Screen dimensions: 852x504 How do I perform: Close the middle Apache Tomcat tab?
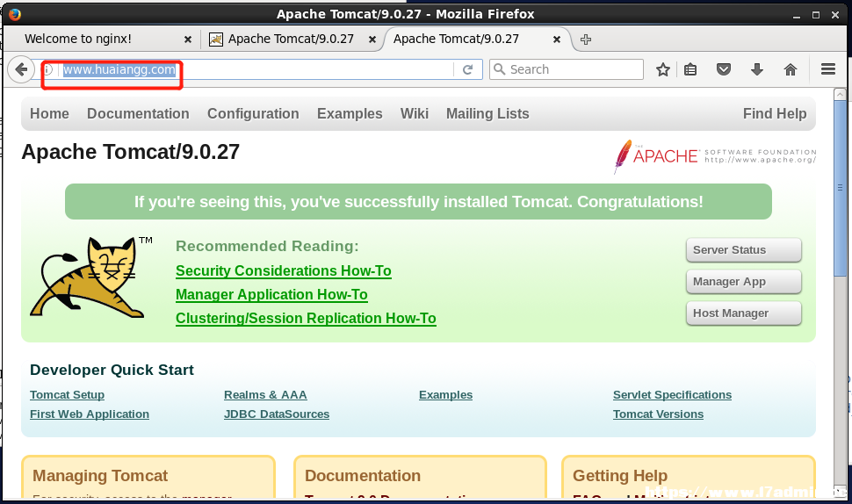(372, 40)
